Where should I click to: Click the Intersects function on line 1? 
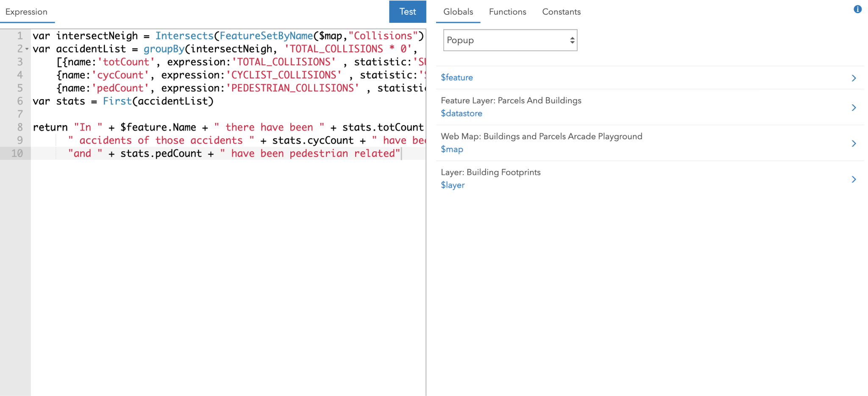pyautogui.click(x=184, y=36)
